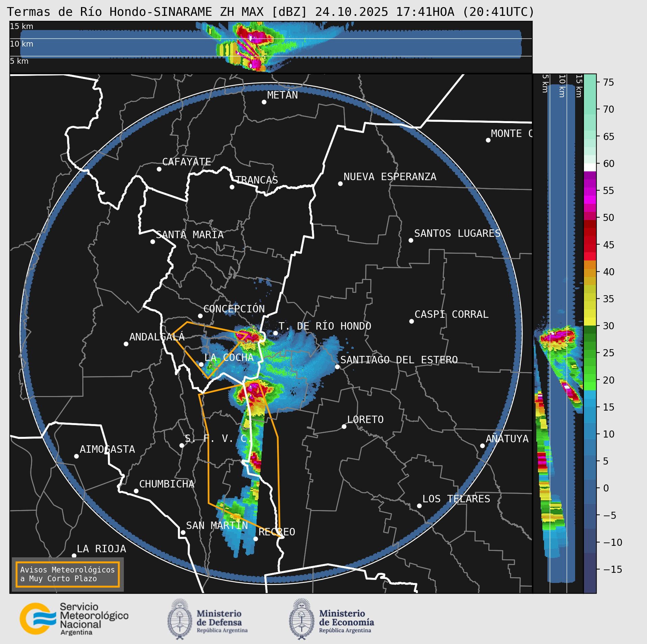Click the AÑATUYA city label
647x644 pixels.
tap(507, 439)
